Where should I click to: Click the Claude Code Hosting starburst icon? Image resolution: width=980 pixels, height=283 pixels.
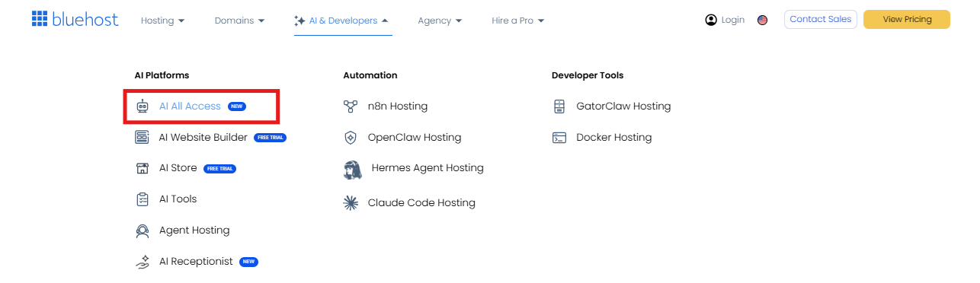[351, 203]
